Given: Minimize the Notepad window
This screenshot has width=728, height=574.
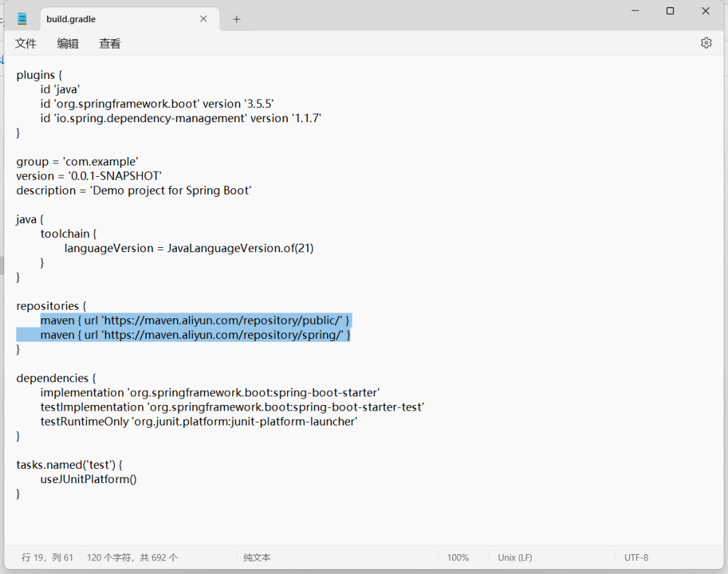Looking at the screenshot, I should [634, 11].
